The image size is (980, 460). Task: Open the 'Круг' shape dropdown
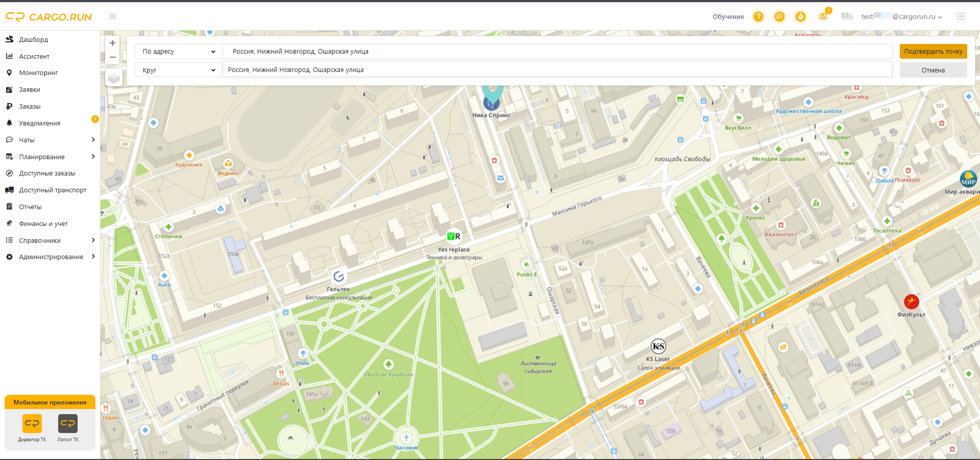tap(179, 70)
